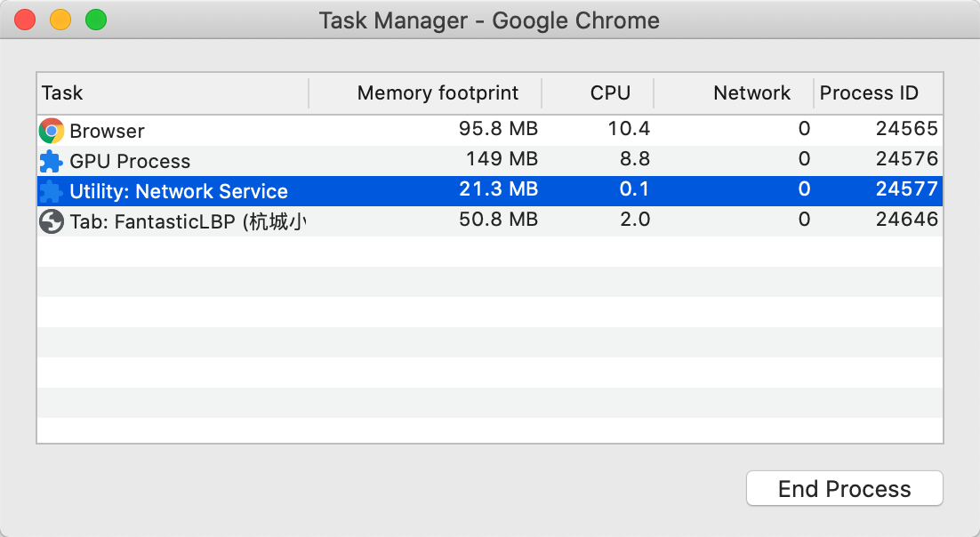
Task: Sort by the Network column header
Action: pos(734,93)
